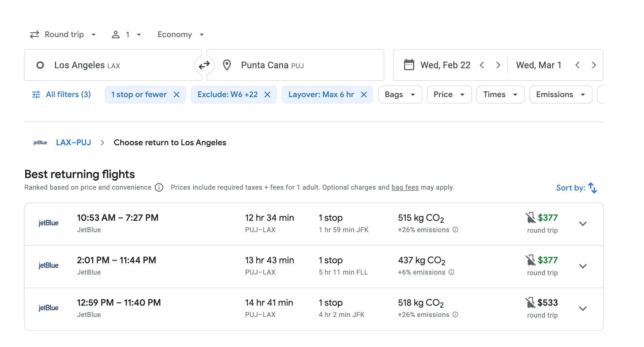Expand the 10:53 AM JetBlue flight details
Viewport: 644px width, 347px height.
pyautogui.click(x=583, y=224)
